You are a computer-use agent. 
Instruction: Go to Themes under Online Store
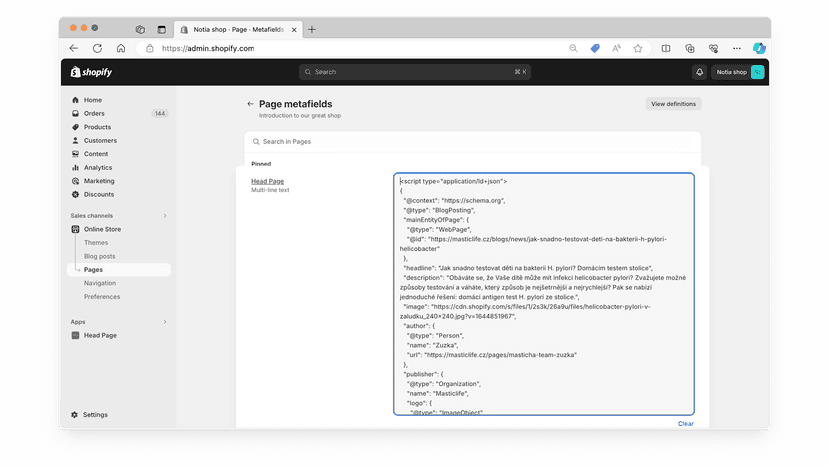[96, 243]
